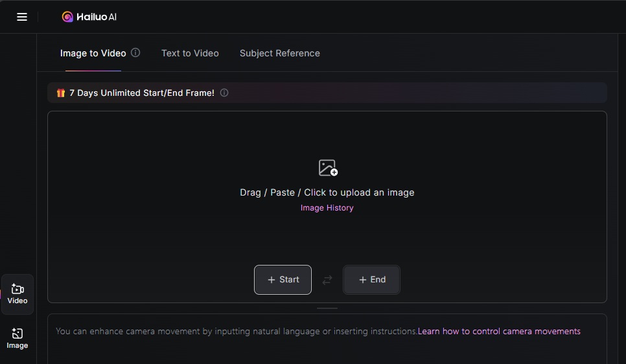This screenshot has height=364, width=626.
Task: Open the hamburger menu
Action: point(22,17)
